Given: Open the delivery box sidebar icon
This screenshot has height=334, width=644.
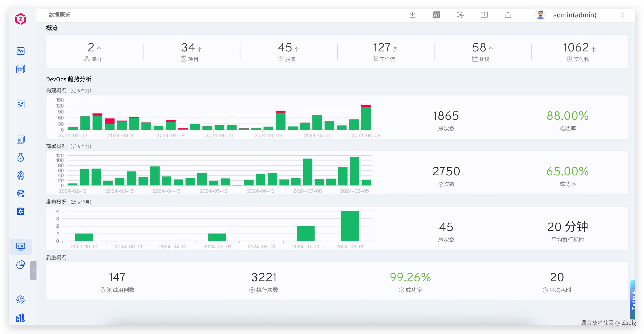Looking at the screenshot, I should pos(20,176).
